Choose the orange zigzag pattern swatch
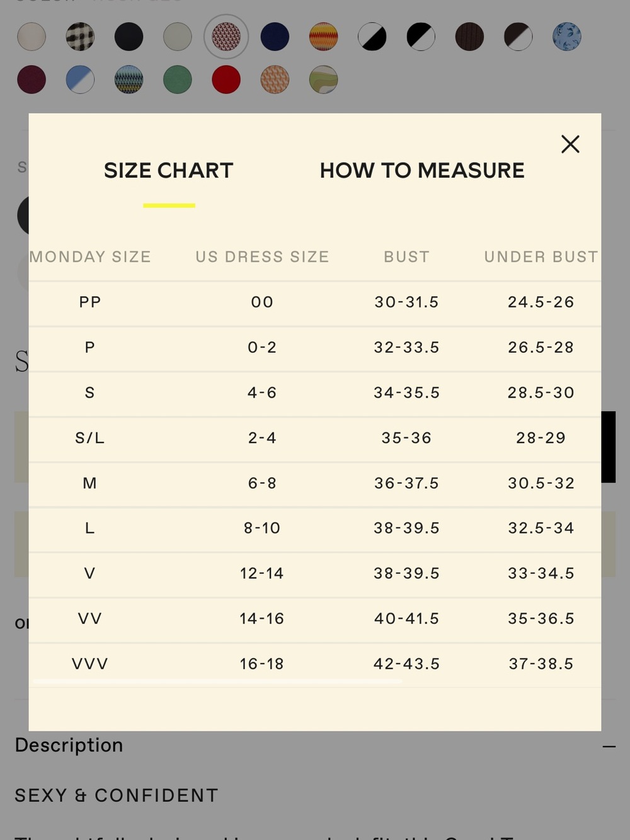This screenshot has height=840, width=630. click(x=324, y=37)
